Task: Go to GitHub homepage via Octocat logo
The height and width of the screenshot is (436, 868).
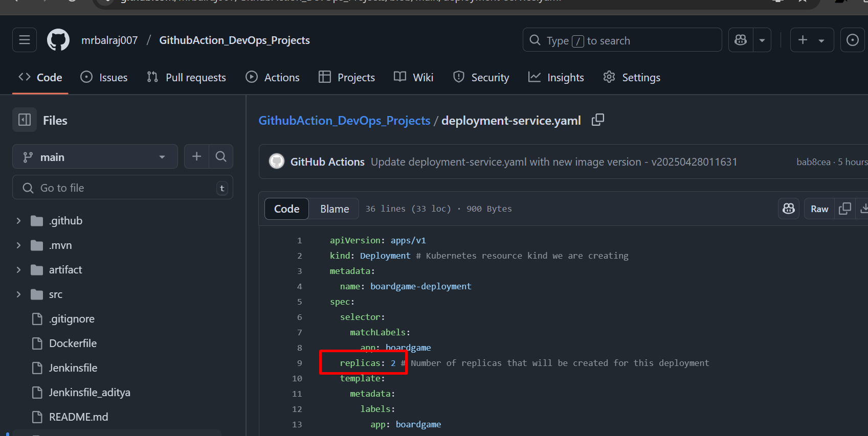Action: tap(58, 40)
